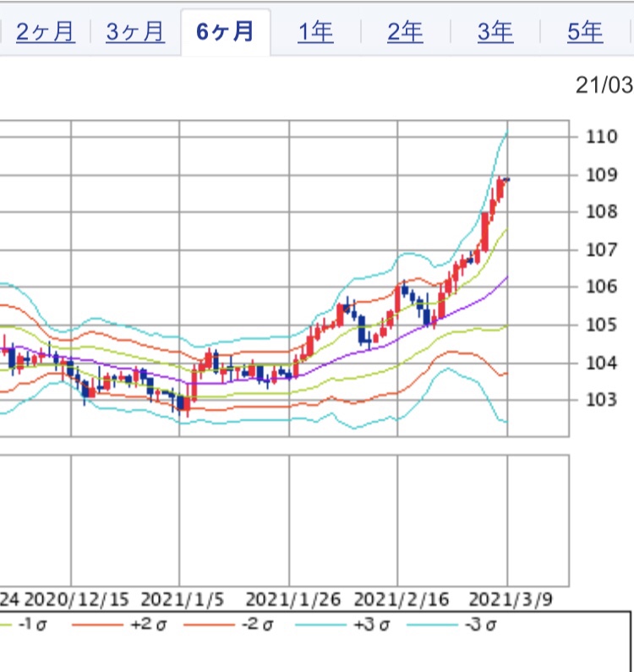The width and height of the screenshot is (634, 672).
Task: Click the 2021/1/5 date label
Action: [x=183, y=599]
